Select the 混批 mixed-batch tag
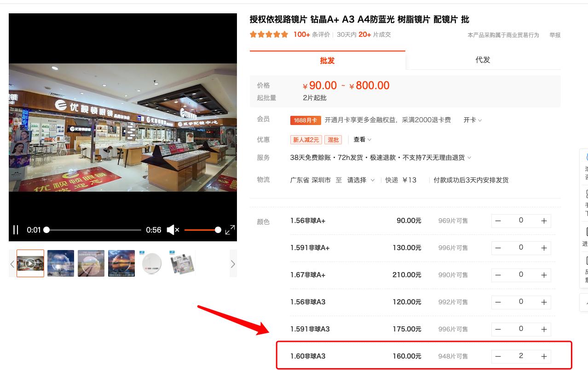The width and height of the screenshot is (588, 370). click(333, 140)
